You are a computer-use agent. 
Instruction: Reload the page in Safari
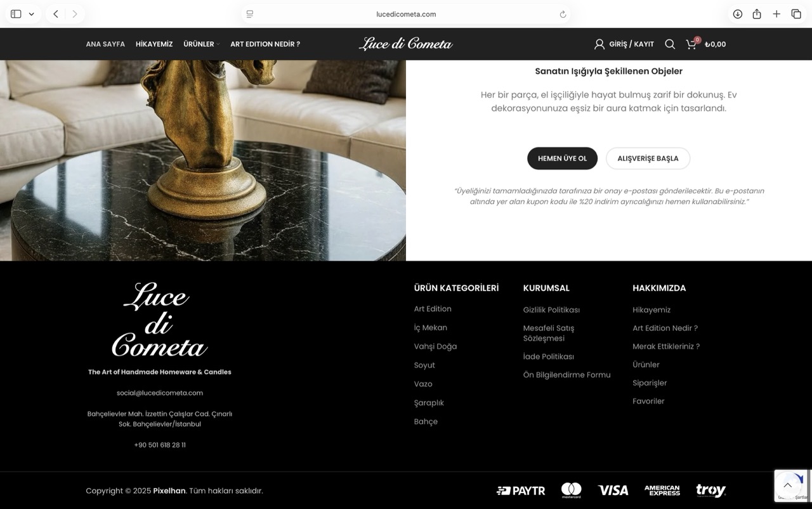click(x=563, y=14)
